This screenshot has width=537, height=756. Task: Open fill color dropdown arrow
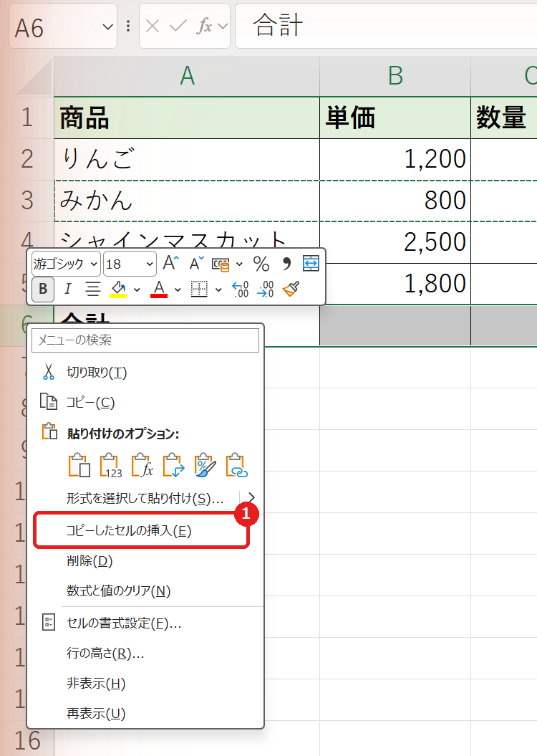tap(137, 290)
